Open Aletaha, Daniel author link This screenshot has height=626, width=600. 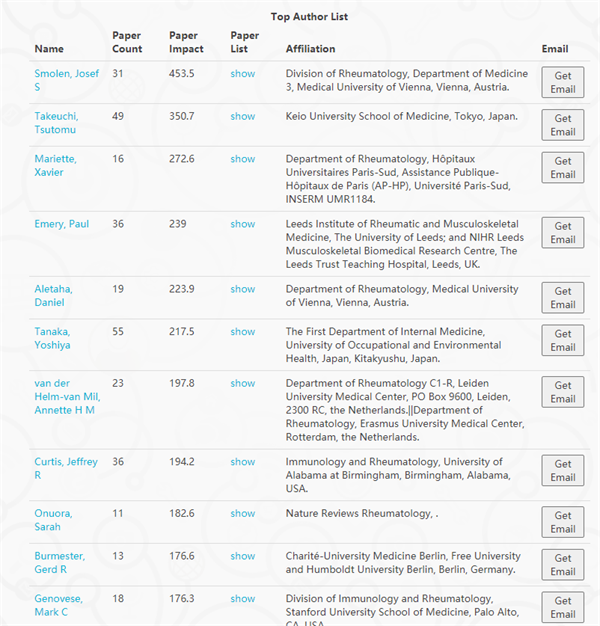(x=53, y=295)
